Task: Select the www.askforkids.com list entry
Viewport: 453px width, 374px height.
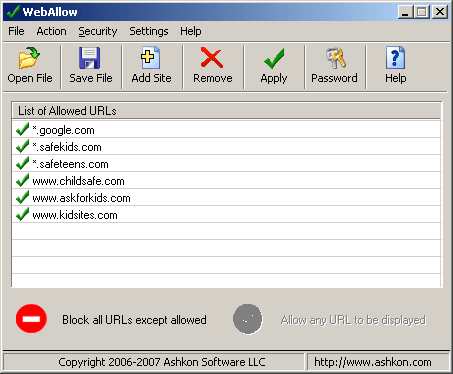Action: tap(226, 197)
